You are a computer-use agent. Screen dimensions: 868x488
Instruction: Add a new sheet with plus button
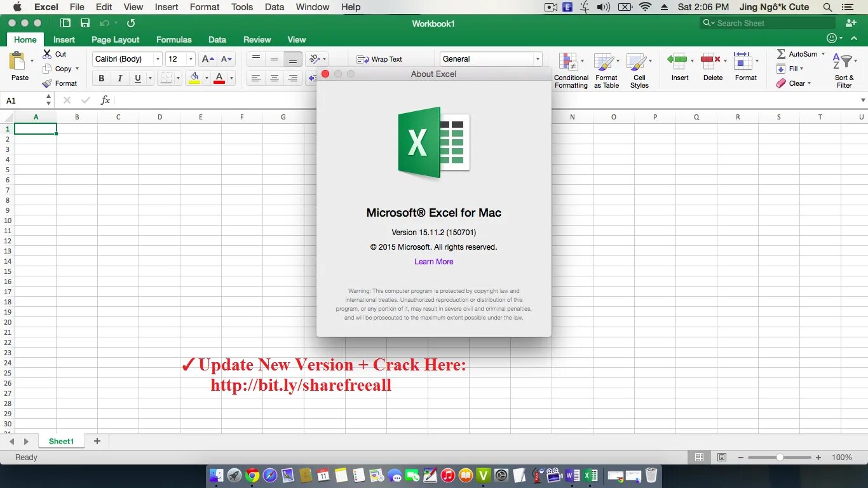tap(97, 441)
